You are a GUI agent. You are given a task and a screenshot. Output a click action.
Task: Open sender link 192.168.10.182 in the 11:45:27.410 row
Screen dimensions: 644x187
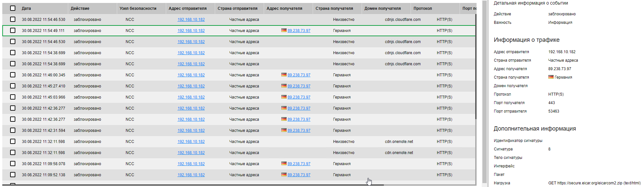coord(191,86)
